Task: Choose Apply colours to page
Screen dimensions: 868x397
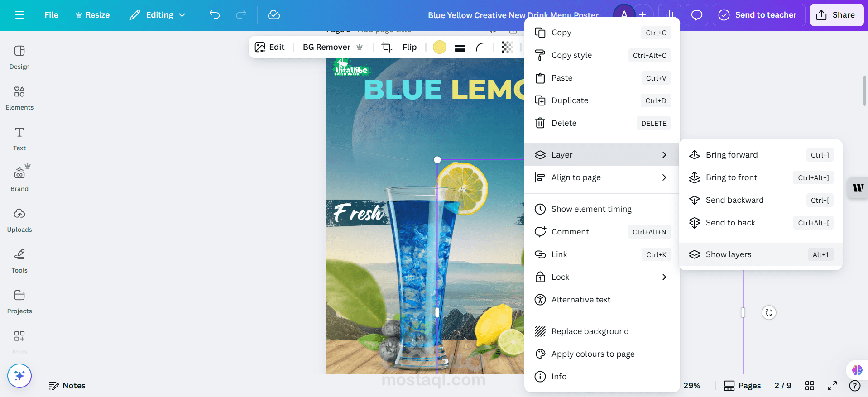Action: coord(602,354)
